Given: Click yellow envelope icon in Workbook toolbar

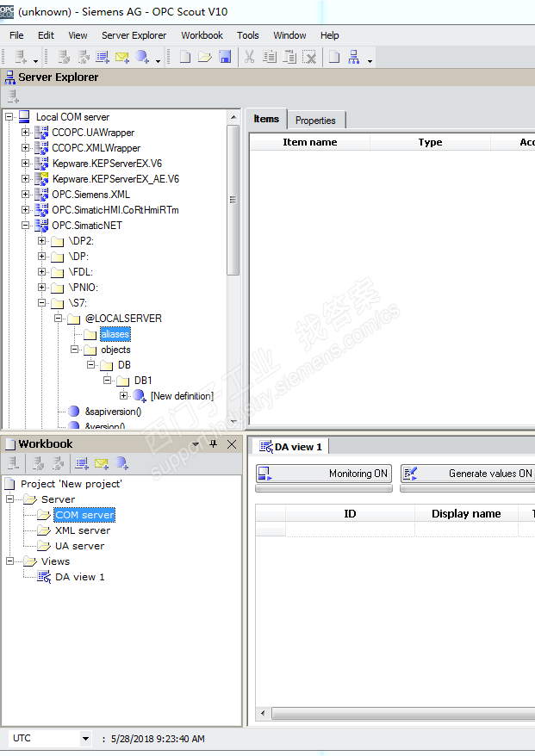Looking at the screenshot, I should pos(102,463).
